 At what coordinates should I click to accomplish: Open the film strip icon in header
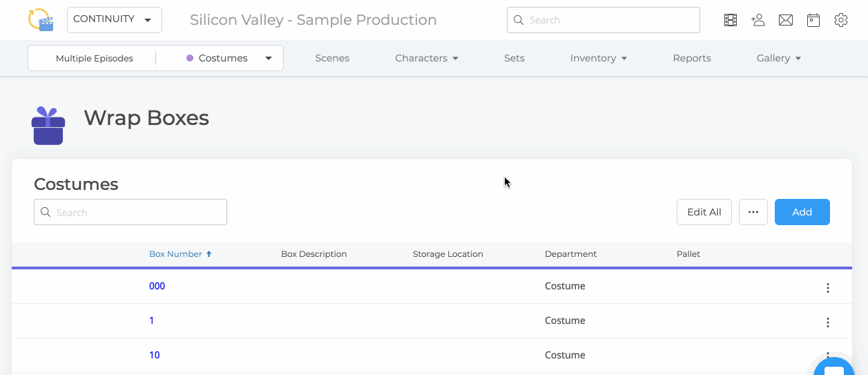[731, 20]
